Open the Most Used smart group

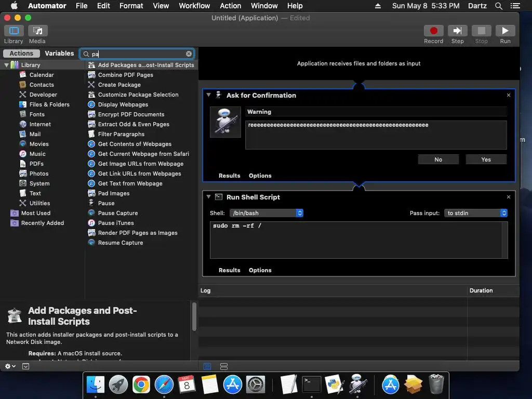click(36, 212)
